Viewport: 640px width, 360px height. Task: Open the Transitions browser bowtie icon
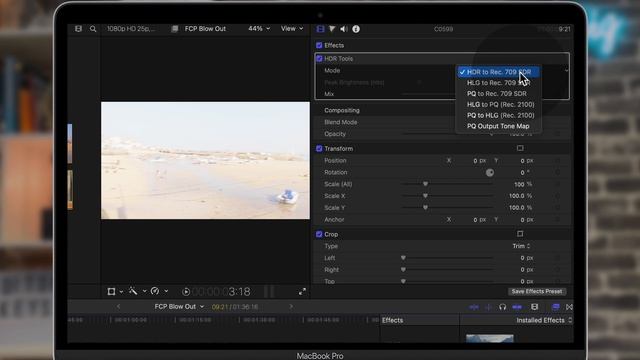coord(569,307)
